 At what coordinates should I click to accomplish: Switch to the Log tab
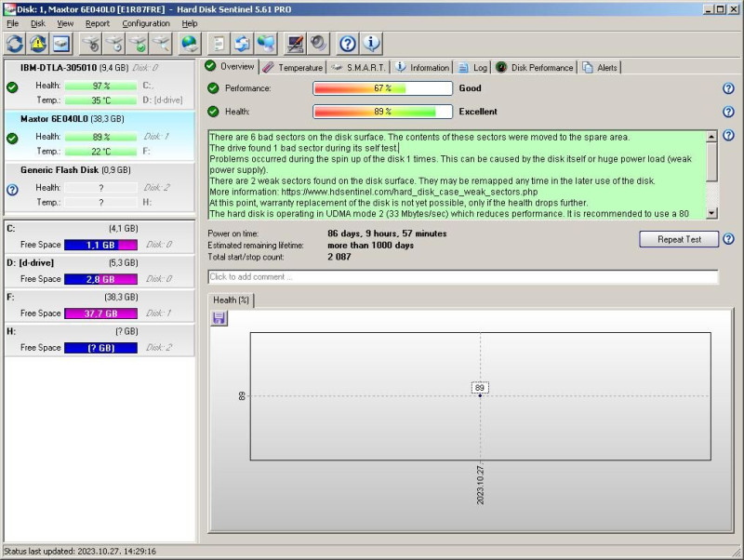(x=473, y=68)
